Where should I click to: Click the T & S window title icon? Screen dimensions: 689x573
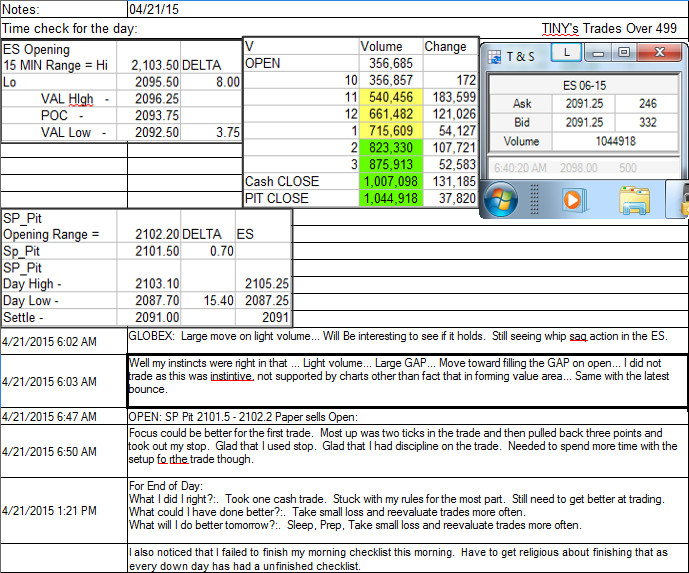point(494,56)
